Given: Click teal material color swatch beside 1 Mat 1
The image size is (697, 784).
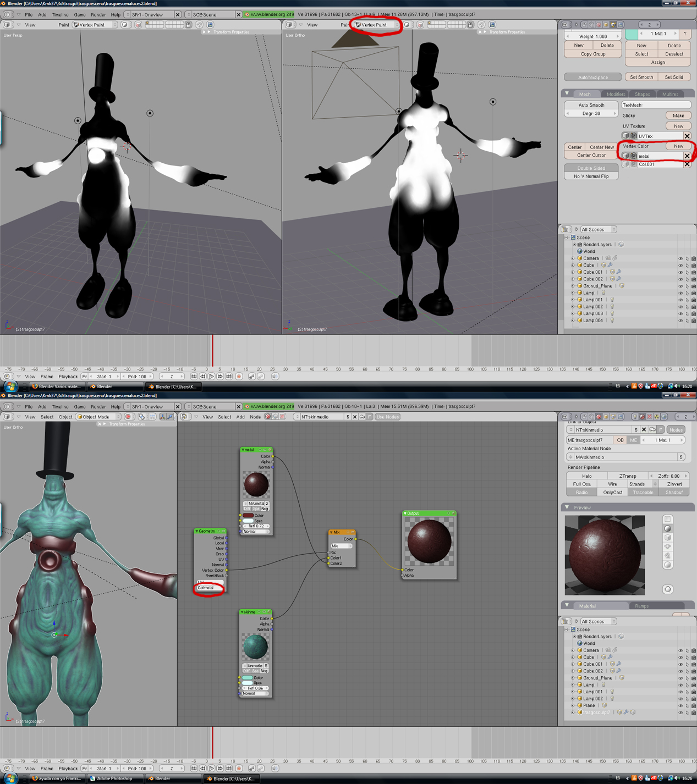Looking at the screenshot, I should (x=631, y=34).
